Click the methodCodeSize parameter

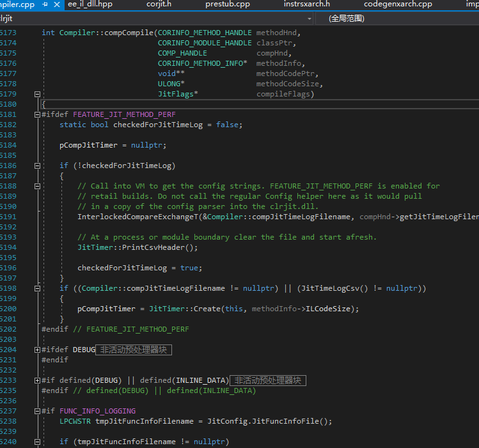coord(287,84)
